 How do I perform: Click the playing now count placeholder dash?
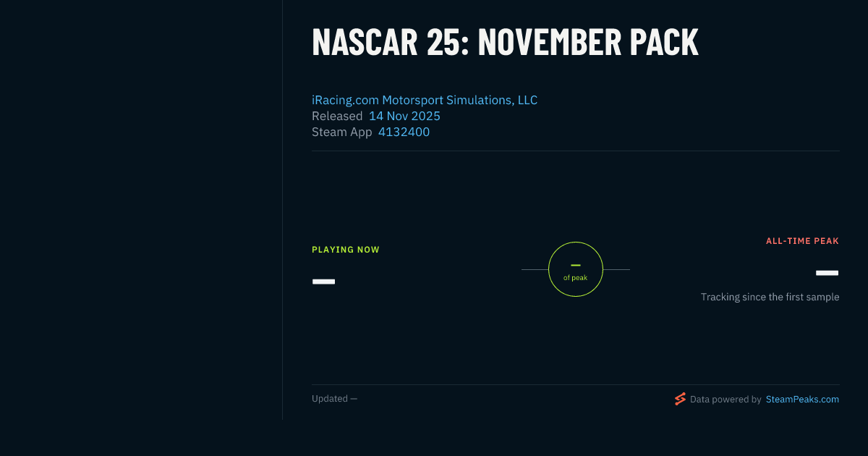323,282
